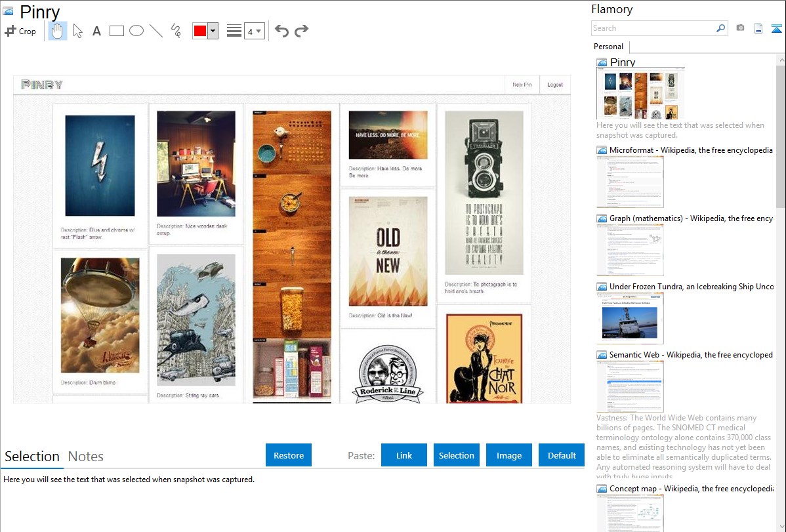
Task: Click the icon beside Graph (mathematics) entry
Action: [602, 218]
